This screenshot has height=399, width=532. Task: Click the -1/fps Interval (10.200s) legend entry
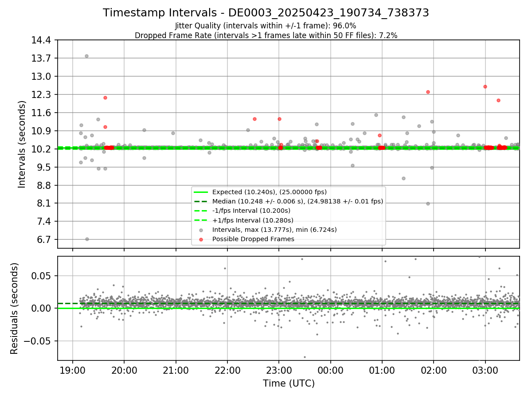(x=251, y=211)
